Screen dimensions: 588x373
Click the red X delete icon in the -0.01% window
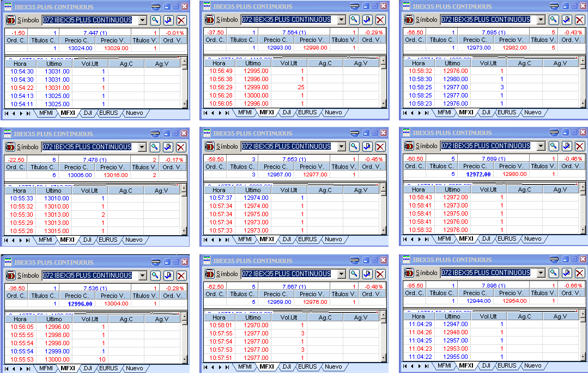(181, 20)
